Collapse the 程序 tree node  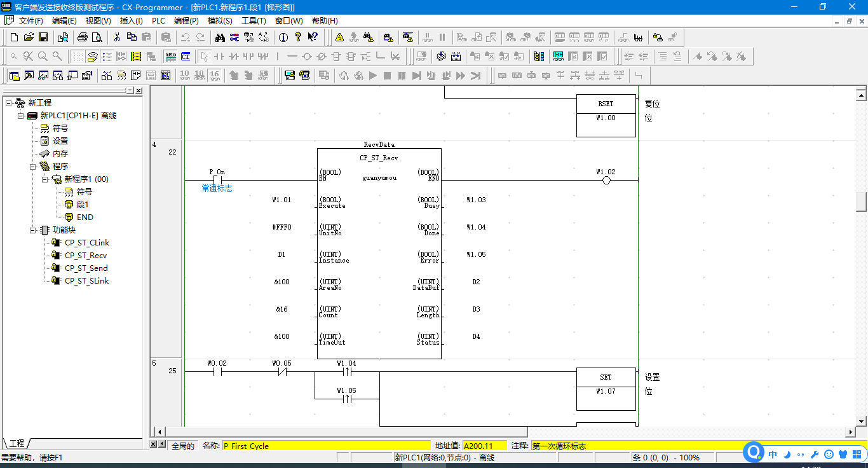[32, 167]
